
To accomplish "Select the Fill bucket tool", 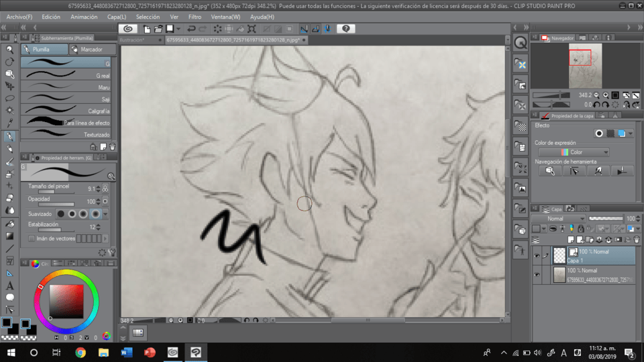I will [x=10, y=224].
